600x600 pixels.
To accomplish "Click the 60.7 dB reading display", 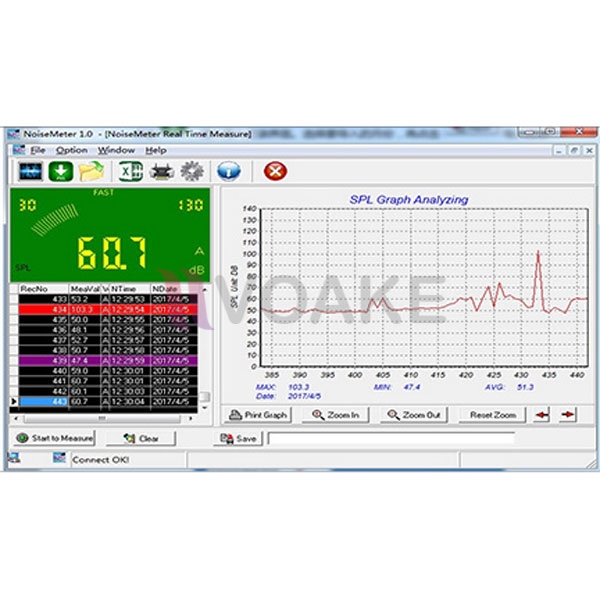I will click(x=112, y=253).
